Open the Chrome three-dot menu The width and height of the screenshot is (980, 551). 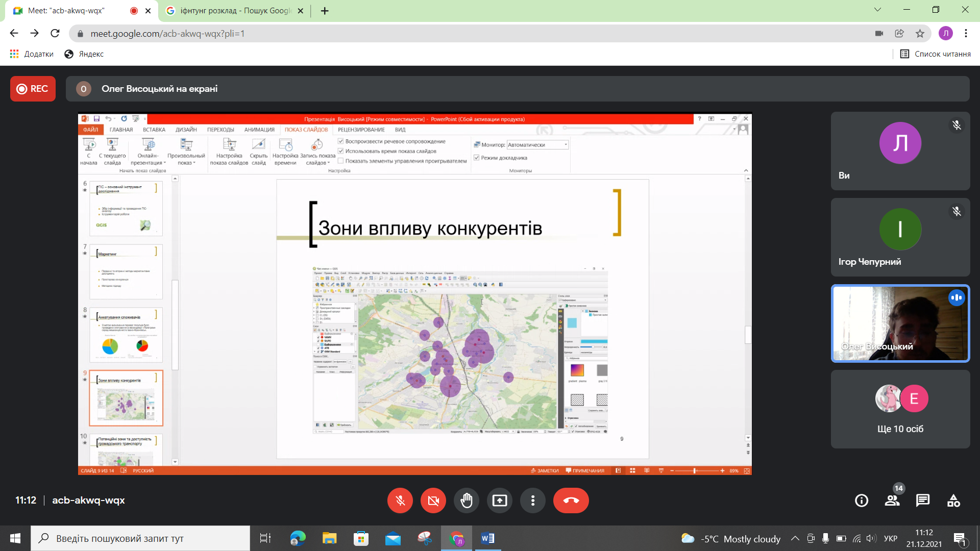[x=966, y=34]
